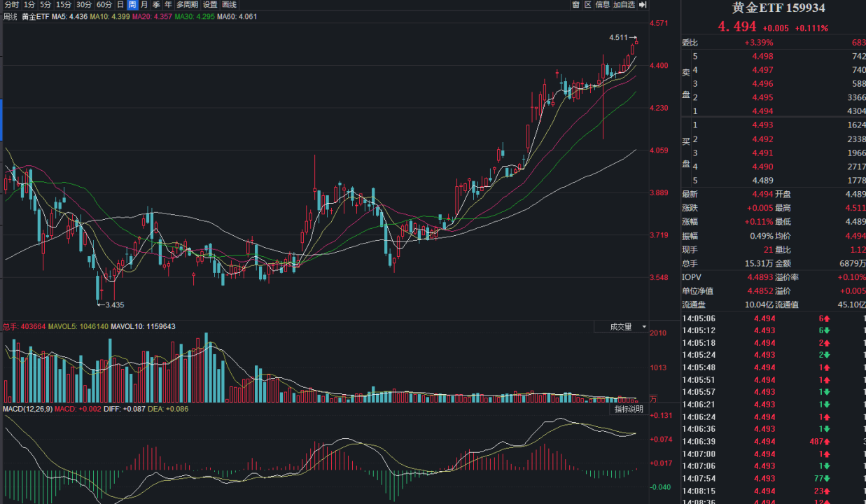866x504 pixels.
Task: Select the 日 daily K-line period
Action: (120, 5)
